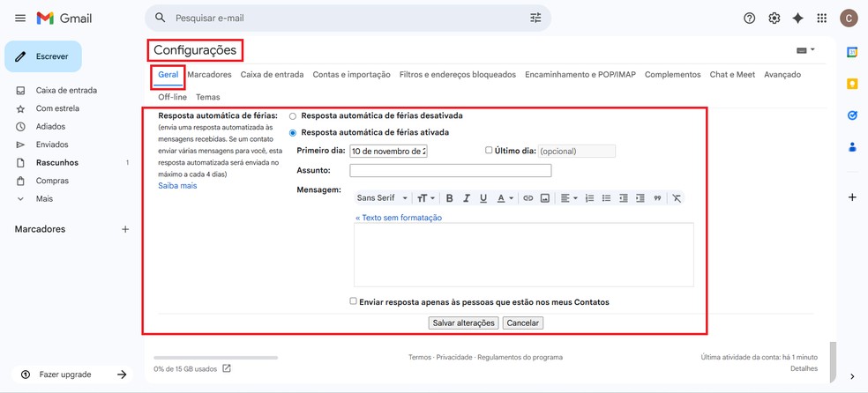Show advanced search options icon
Viewport: 868px width, 393px height.
tap(535, 18)
